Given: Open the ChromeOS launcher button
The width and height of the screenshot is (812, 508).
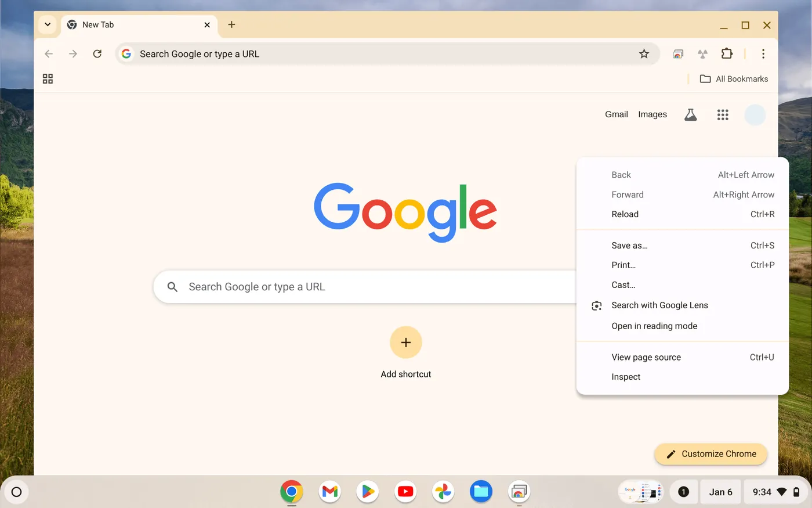Looking at the screenshot, I should click(x=17, y=492).
